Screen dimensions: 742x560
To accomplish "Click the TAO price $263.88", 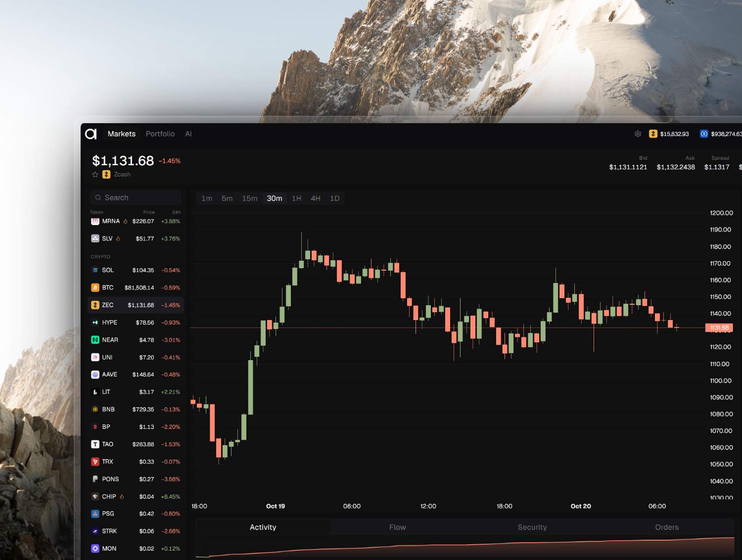I will coord(143,444).
